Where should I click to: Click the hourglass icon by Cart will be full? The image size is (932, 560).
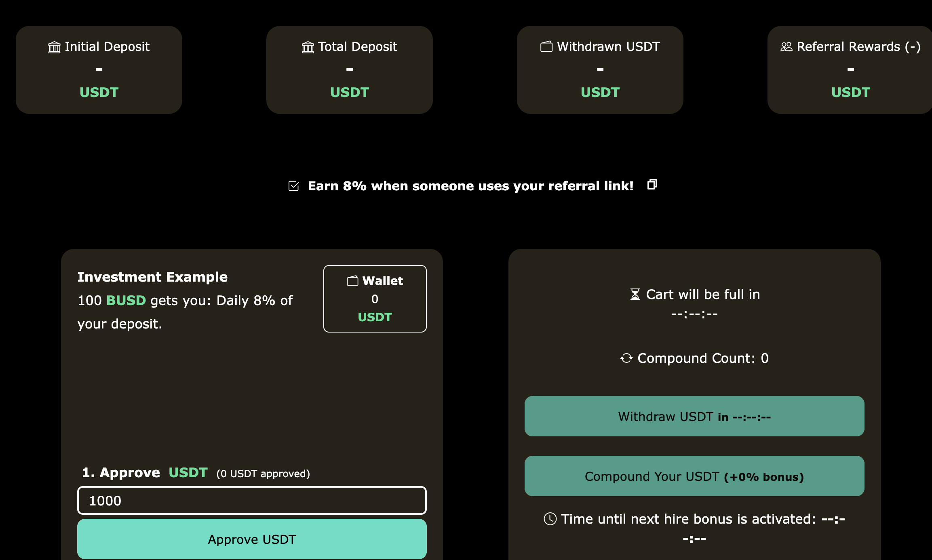tap(635, 294)
